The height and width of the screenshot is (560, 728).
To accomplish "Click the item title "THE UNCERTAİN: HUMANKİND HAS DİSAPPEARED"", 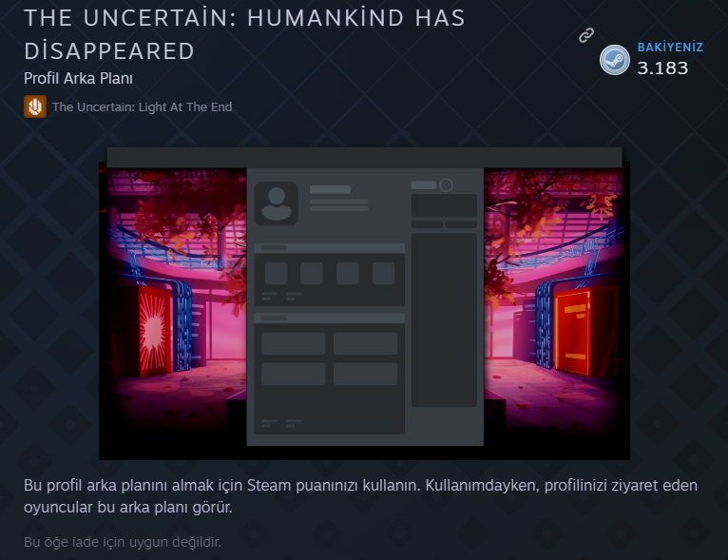I will pyautogui.click(x=244, y=35).
